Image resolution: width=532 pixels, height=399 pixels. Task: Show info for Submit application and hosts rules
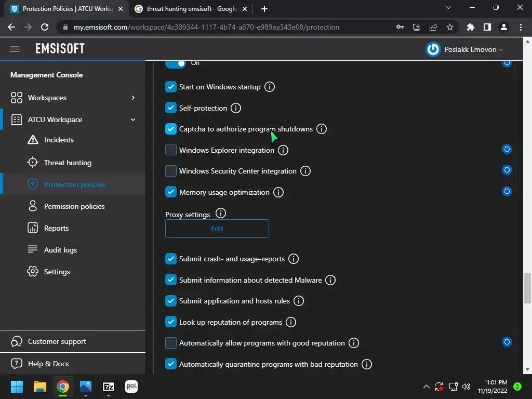pos(299,301)
